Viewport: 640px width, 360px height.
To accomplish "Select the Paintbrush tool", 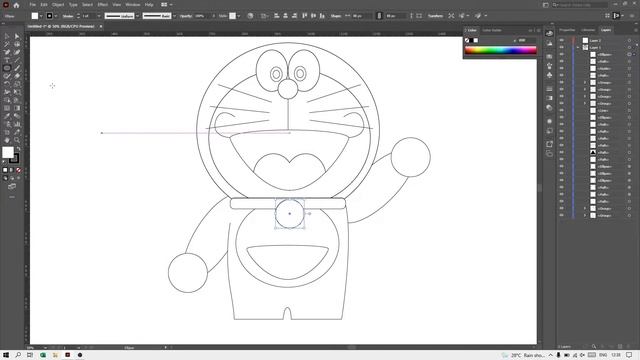I will tap(17, 68).
